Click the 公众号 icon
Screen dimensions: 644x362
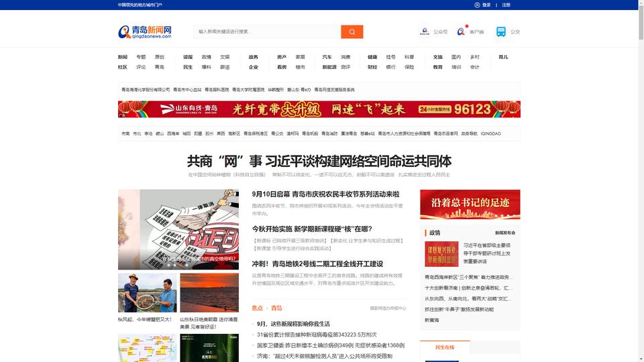pos(425,32)
